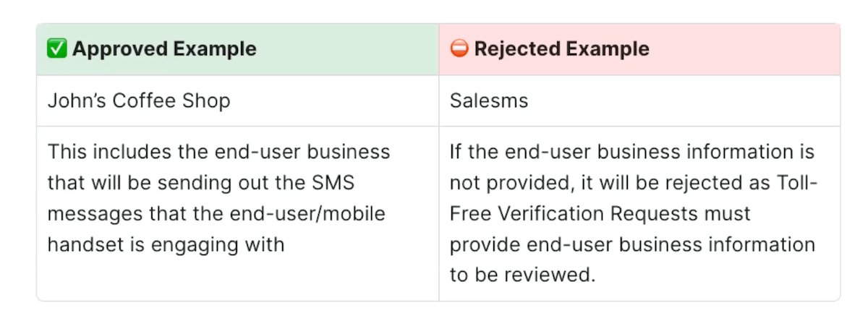Click 'If the end-user business information is' line
Image resolution: width=868 pixels, height=326 pixels.
632,152
